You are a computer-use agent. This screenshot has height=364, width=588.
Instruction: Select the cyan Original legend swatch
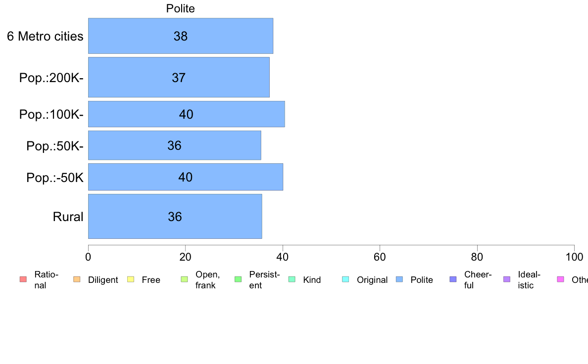[x=346, y=279]
